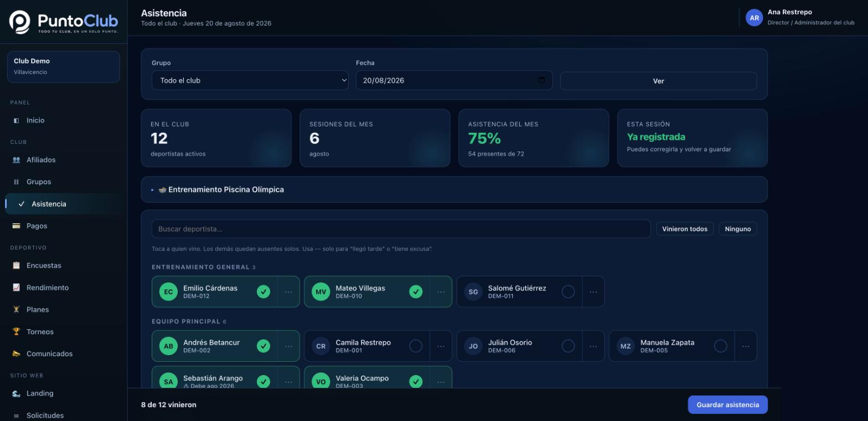Viewport: 868px width, 421px height.
Task: Mark Salomé Gutiérrez as present
Action: [568, 292]
